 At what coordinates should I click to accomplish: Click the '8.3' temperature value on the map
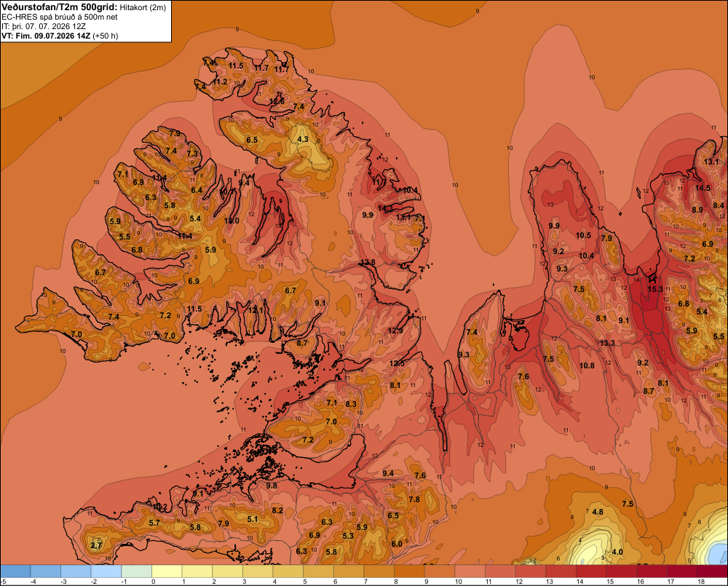tap(351, 404)
